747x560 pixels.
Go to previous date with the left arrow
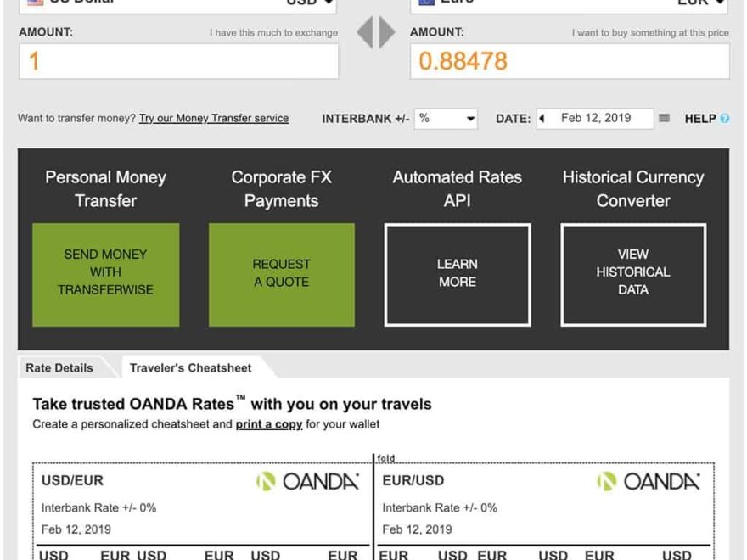click(x=542, y=119)
